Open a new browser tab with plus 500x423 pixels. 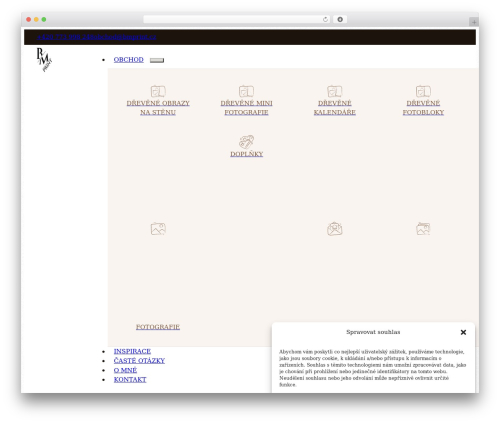pos(474,22)
